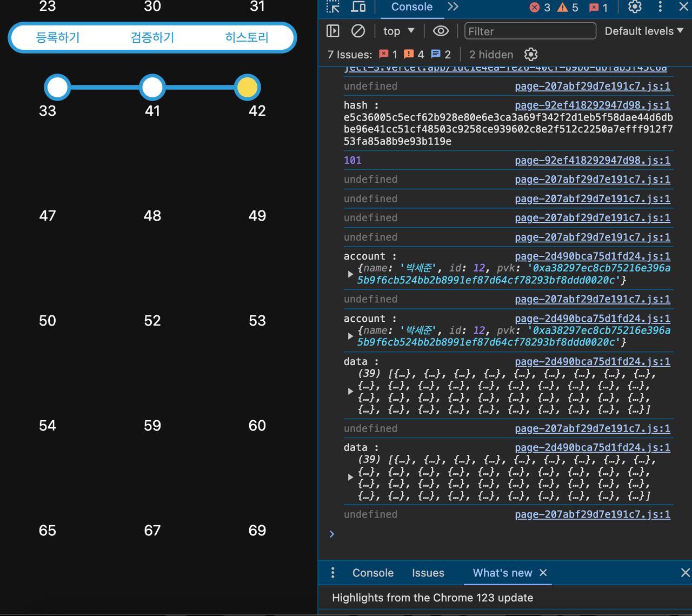The height and width of the screenshot is (616, 692).
Task: Click the issues count flag badge
Action: (598, 7)
